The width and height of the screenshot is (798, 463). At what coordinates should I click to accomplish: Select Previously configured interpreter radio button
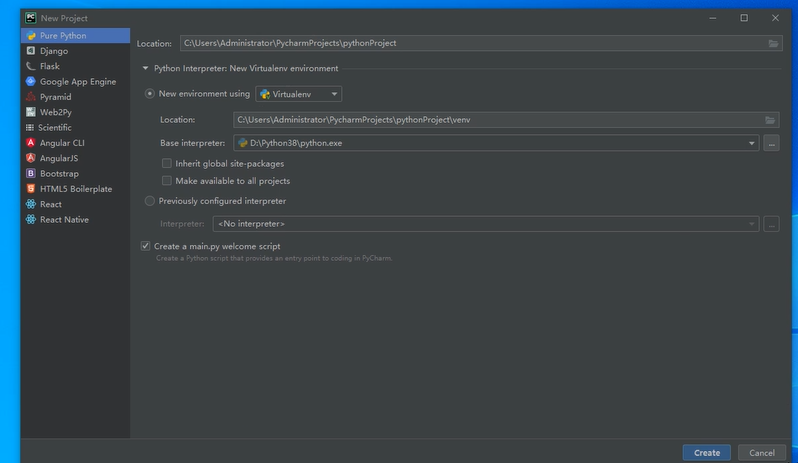click(x=150, y=201)
